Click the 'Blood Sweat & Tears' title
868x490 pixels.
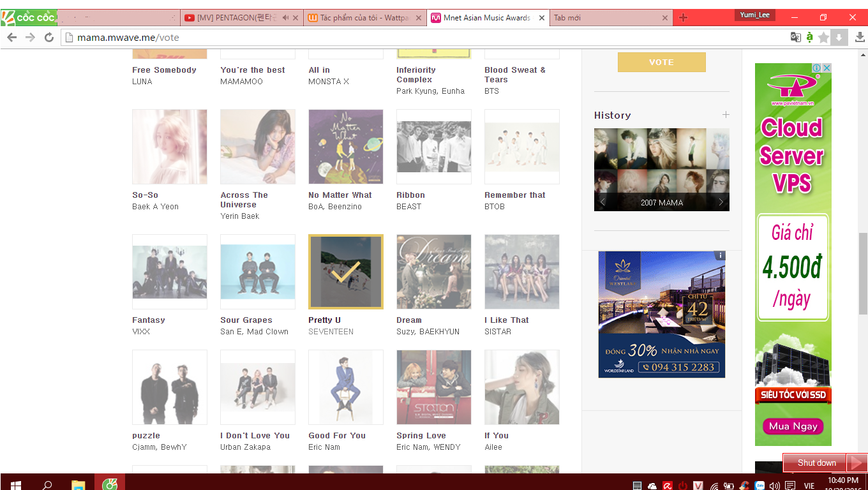coord(515,75)
